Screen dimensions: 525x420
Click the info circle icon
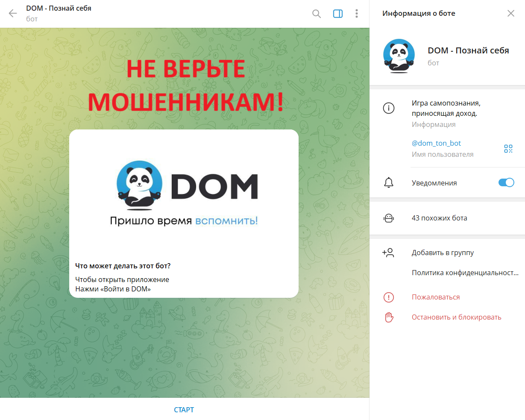coord(388,109)
